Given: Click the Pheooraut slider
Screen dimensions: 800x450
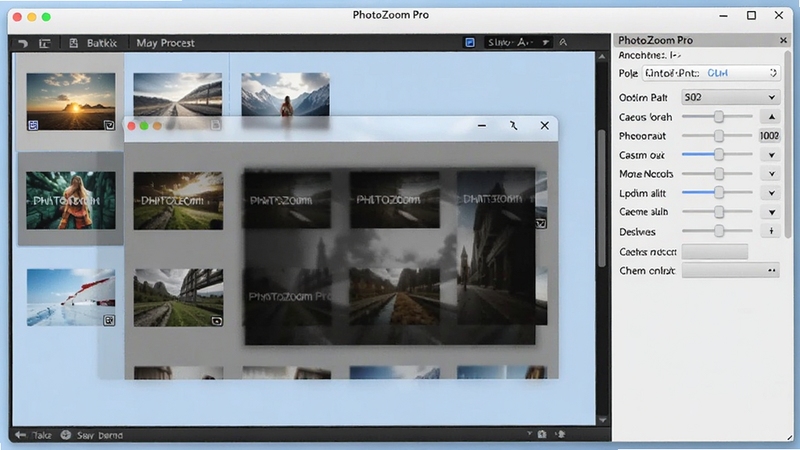Looking at the screenshot, I should click(x=717, y=136).
